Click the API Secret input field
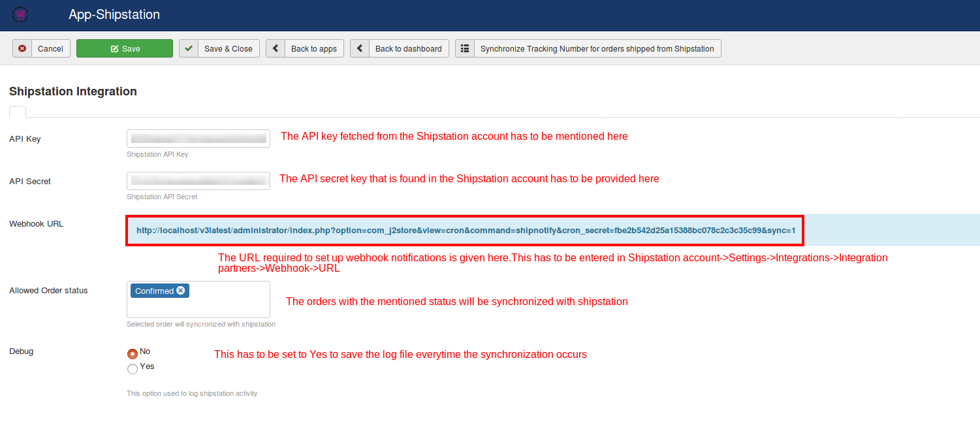Viewport: 980px width, 437px height. pos(198,181)
